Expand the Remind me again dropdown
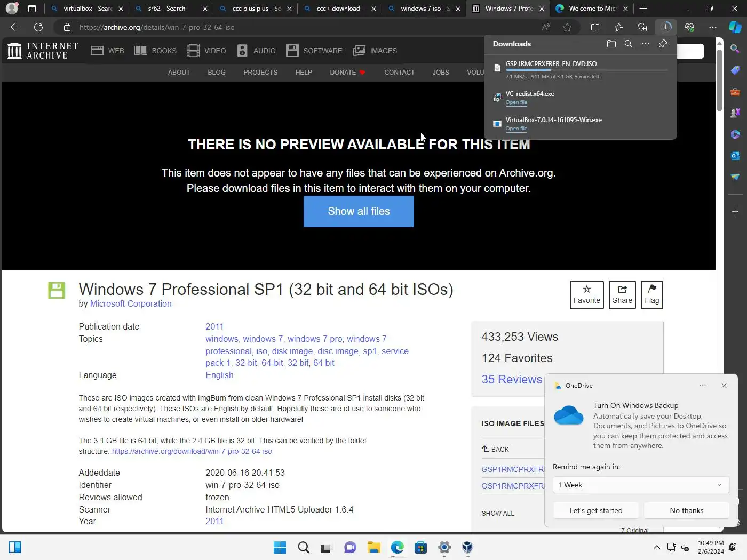 [x=641, y=485]
